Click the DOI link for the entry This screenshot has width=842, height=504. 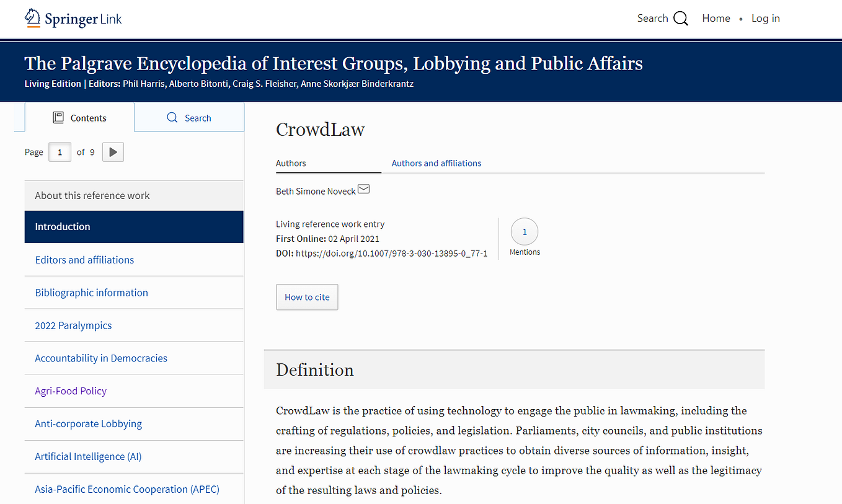click(391, 253)
